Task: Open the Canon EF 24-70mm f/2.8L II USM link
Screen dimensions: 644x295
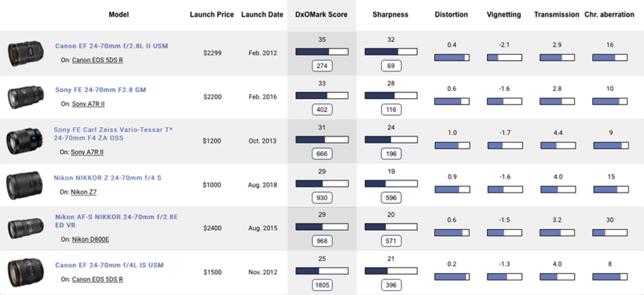Action: pos(112,46)
